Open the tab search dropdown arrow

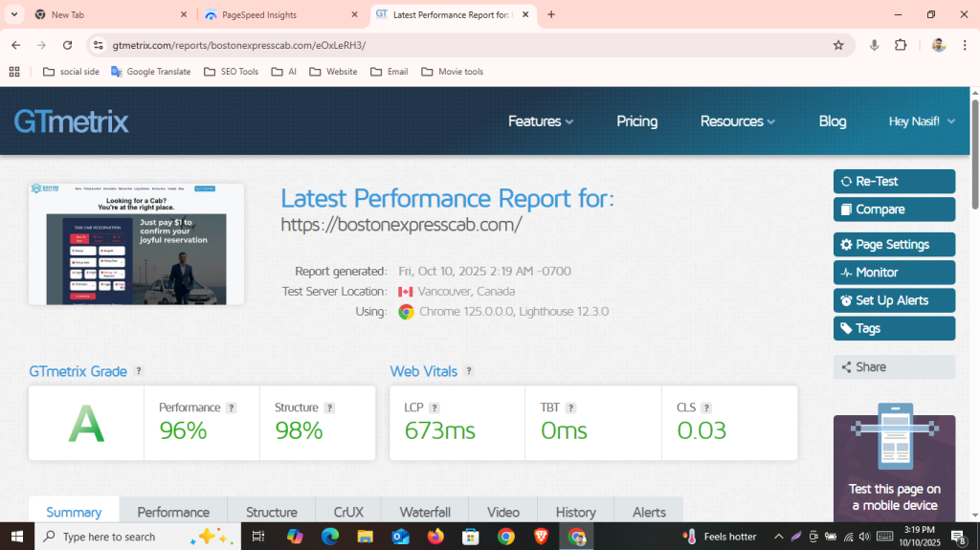(14, 14)
